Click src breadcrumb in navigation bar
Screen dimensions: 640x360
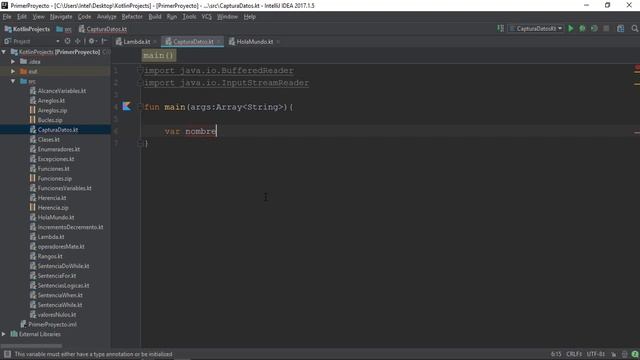[64, 29]
